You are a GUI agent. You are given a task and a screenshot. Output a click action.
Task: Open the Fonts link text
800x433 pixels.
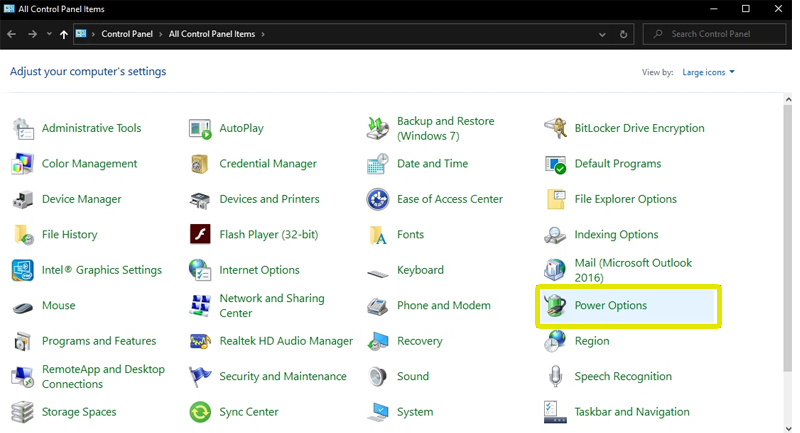[410, 235]
